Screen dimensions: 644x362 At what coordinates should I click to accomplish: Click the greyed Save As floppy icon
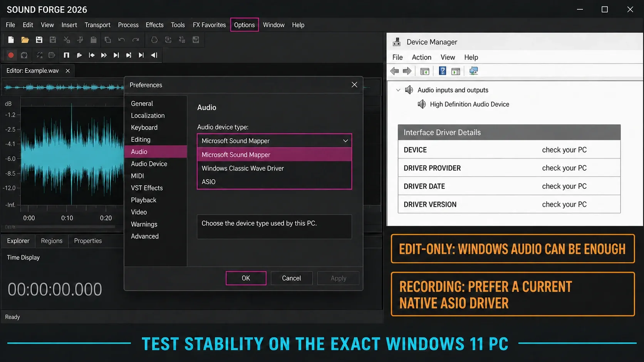point(53,40)
